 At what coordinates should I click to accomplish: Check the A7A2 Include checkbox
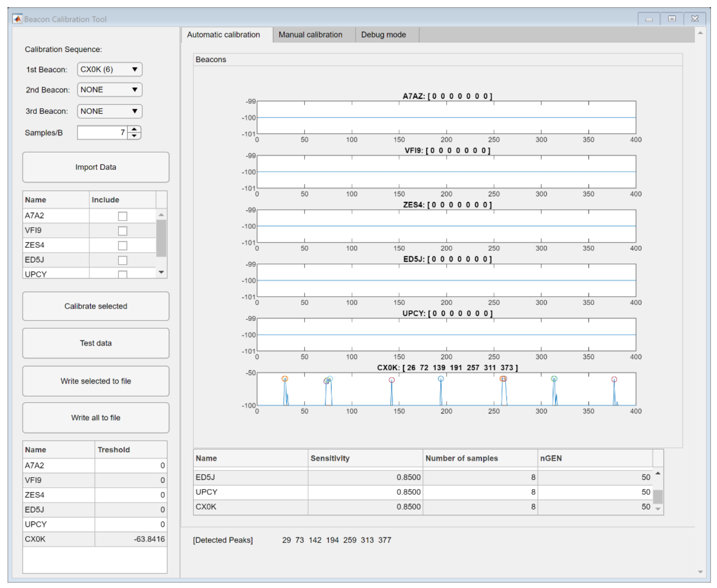pos(122,216)
